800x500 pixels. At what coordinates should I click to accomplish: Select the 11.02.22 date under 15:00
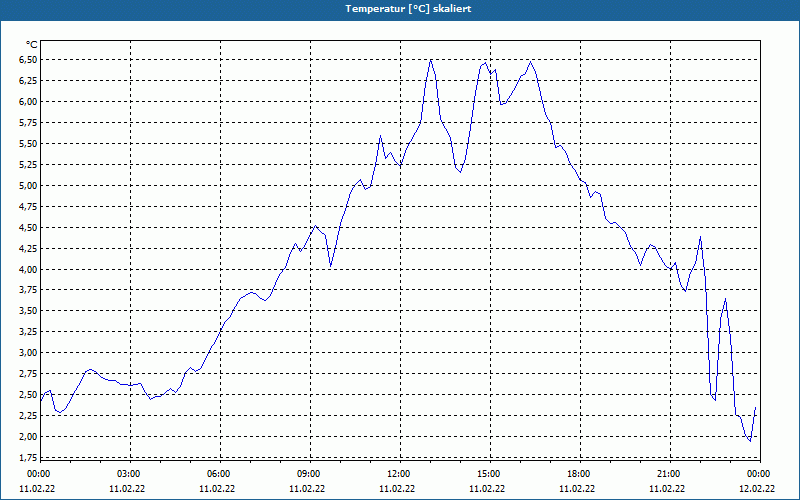click(x=487, y=489)
